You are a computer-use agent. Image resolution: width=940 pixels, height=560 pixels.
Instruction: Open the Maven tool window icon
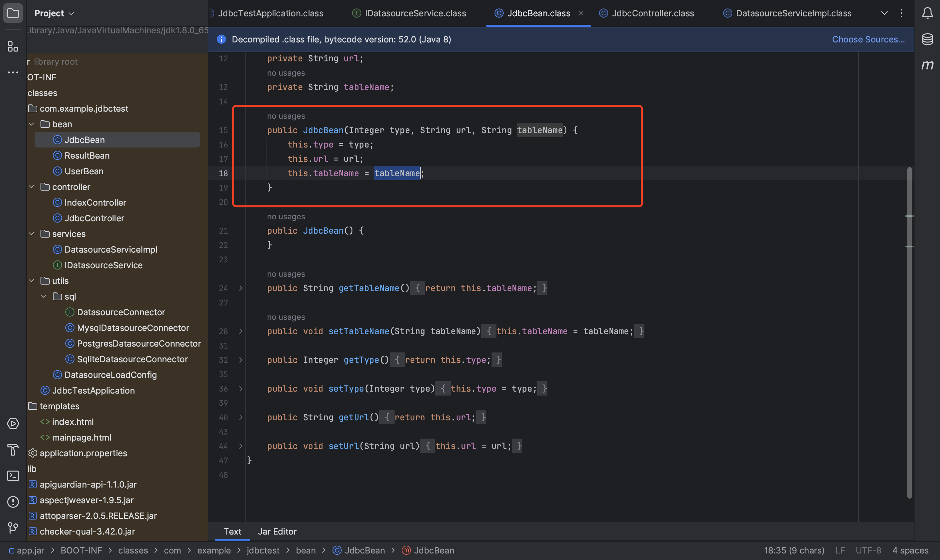(927, 65)
